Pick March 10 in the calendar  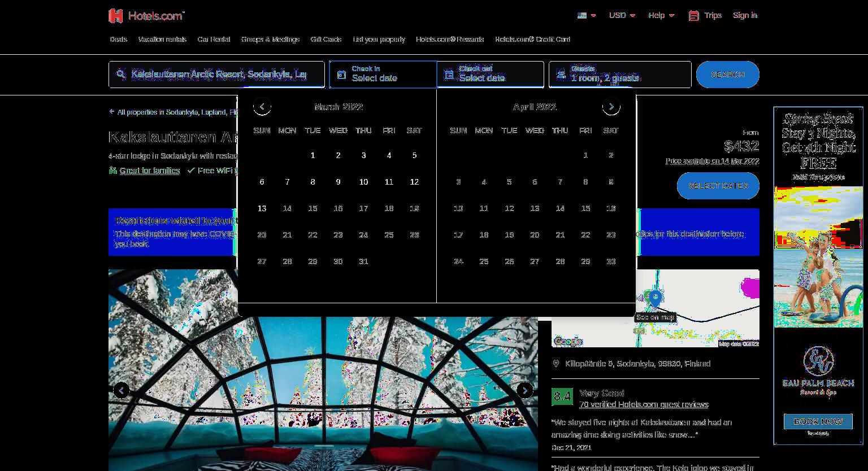point(363,182)
